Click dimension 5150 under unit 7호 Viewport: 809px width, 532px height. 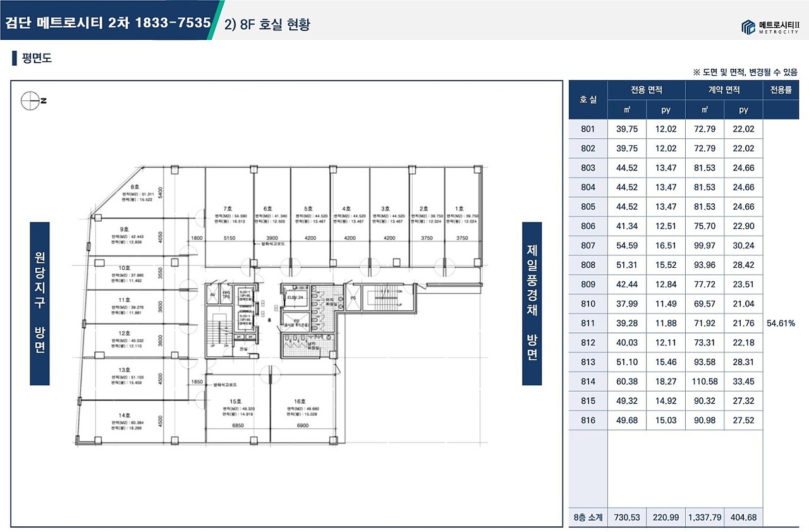click(229, 238)
